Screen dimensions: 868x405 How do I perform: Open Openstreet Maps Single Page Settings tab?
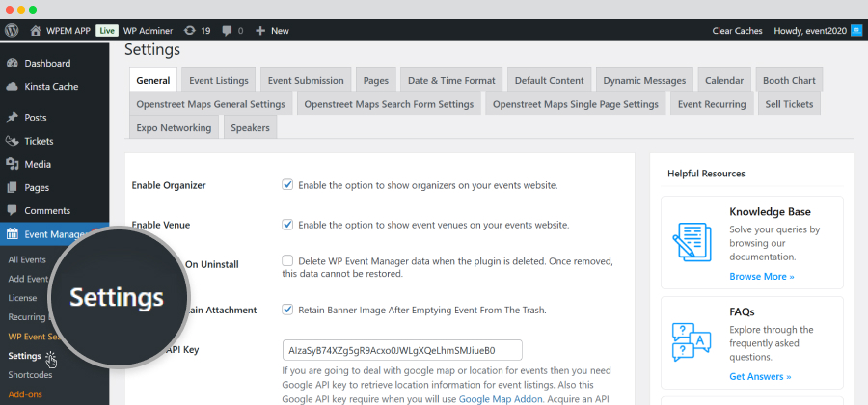(576, 104)
